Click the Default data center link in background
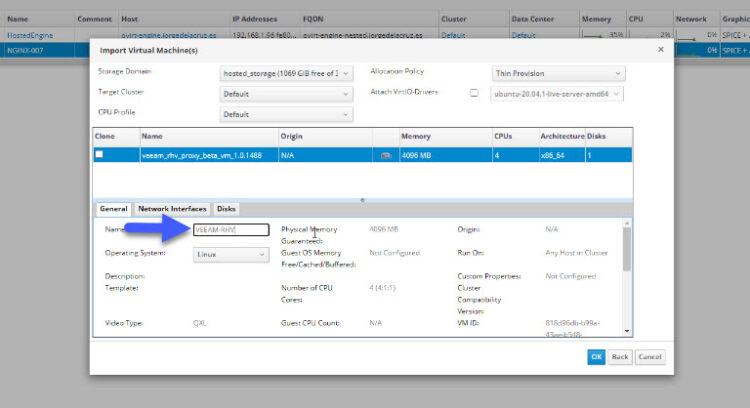Viewport: 750px width, 408px height. pos(523,35)
